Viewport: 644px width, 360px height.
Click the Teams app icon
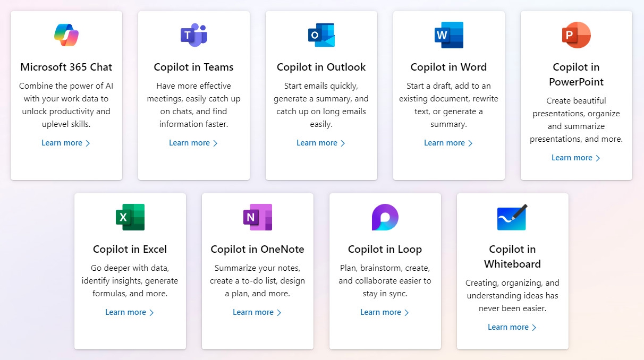point(194,35)
